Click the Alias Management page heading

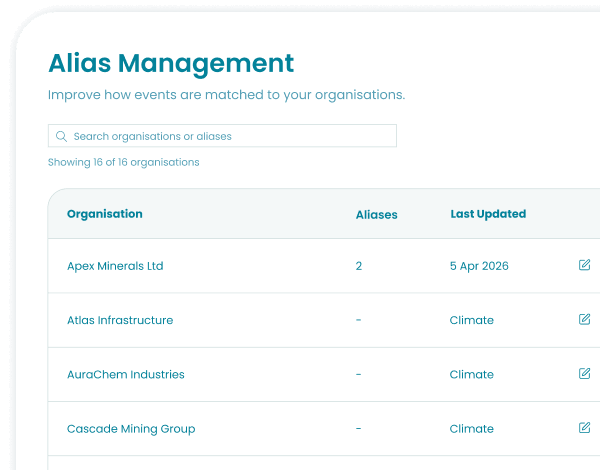pos(171,64)
